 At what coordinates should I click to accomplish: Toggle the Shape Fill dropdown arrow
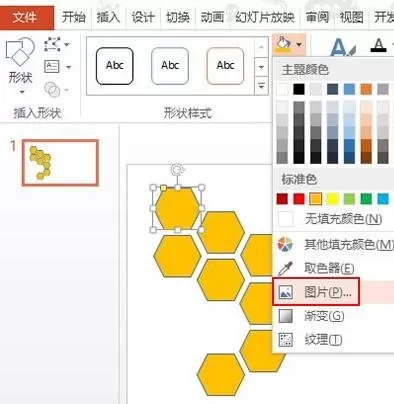pyautogui.click(x=299, y=44)
